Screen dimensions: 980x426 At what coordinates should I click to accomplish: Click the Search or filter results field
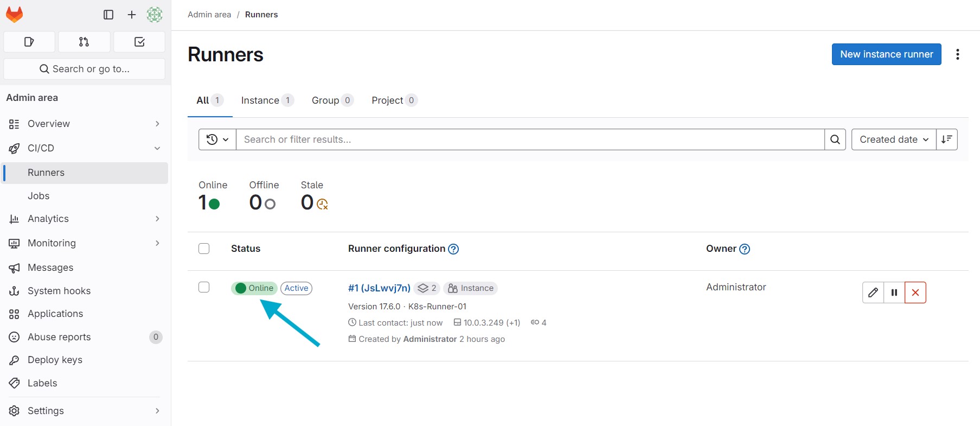[x=530, y=139]
